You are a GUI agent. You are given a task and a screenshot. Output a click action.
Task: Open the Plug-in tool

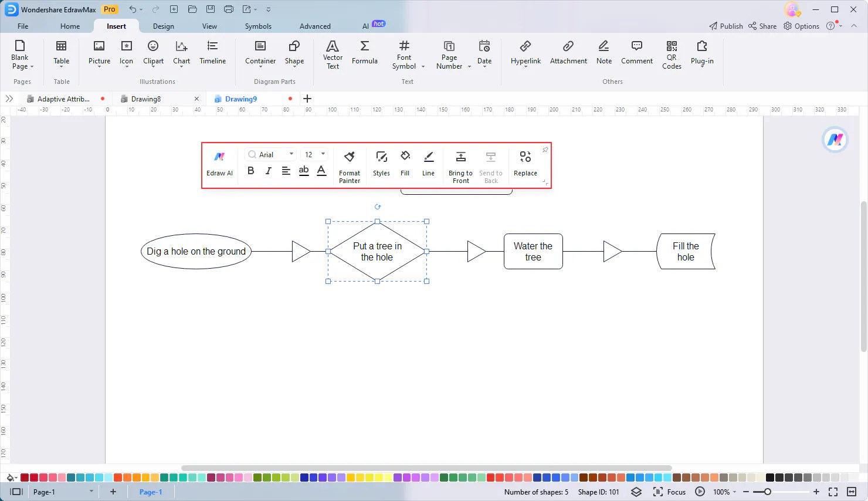point(702,53)
